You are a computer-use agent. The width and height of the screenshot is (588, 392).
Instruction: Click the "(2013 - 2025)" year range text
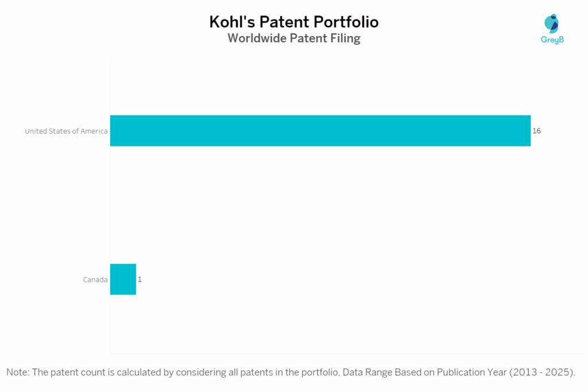point(541,372)
